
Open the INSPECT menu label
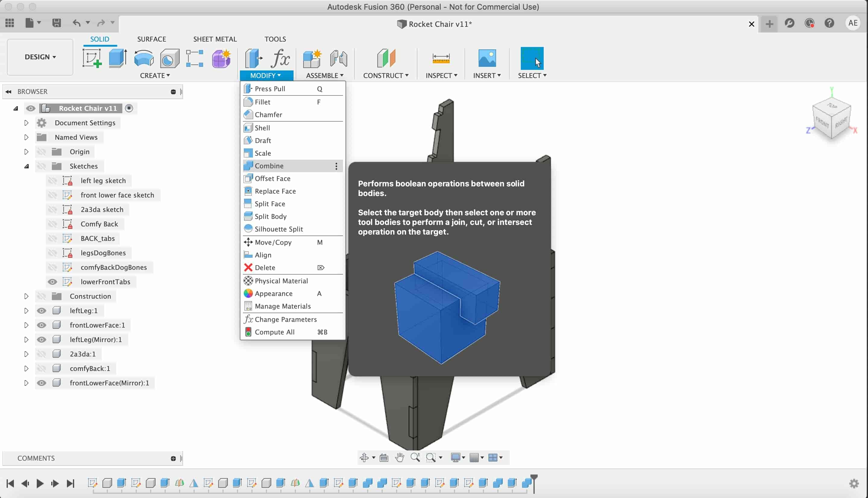(442, 75)
